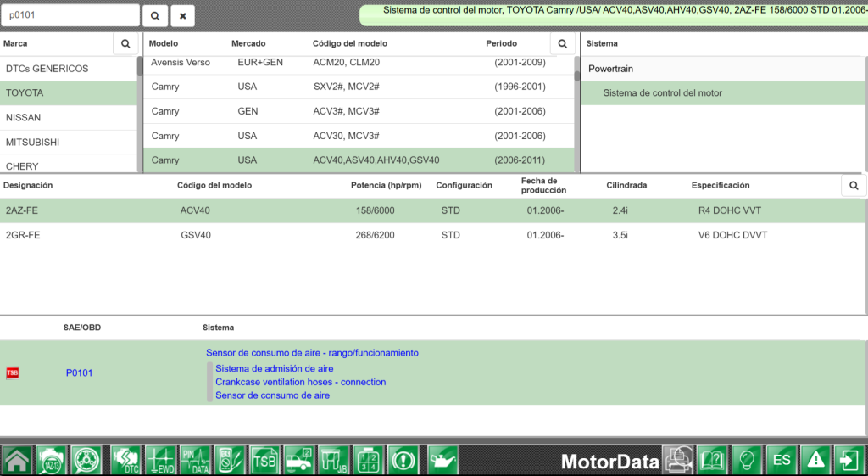Open the car ground locations icon
Viewport: 868px width, 476px height.
click(x=299, y=460)
